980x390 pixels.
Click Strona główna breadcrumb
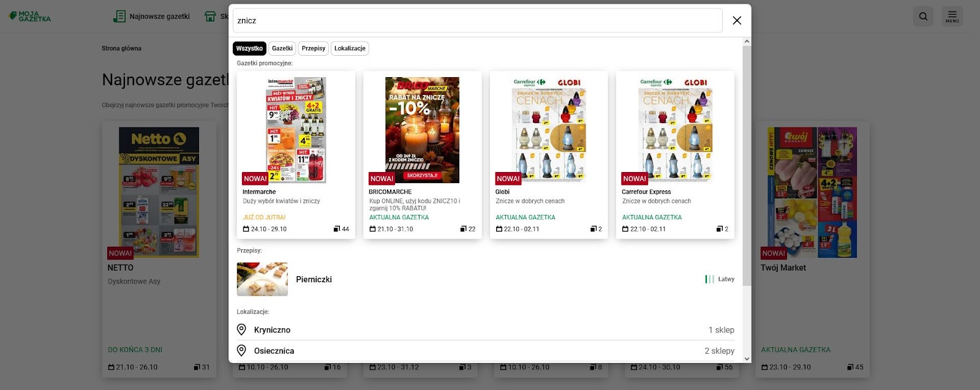click(121, 48)
